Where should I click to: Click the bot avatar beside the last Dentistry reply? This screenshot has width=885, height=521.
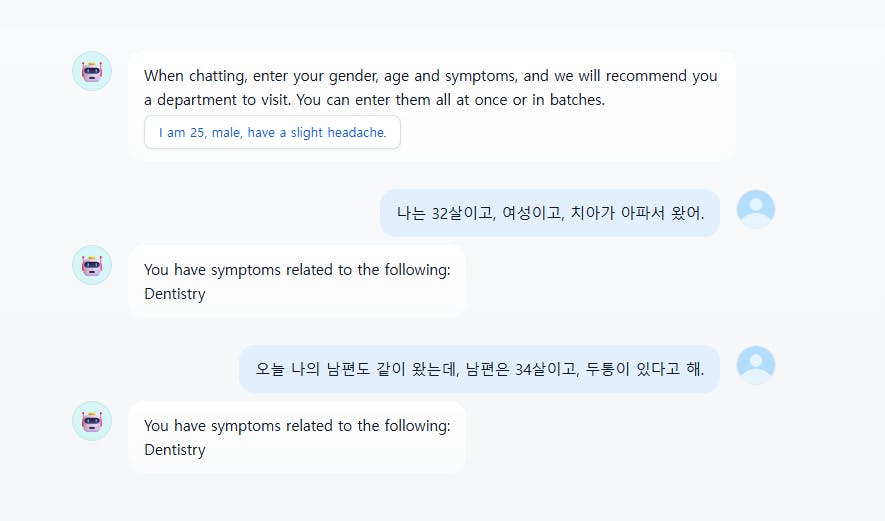[x=92, y=421]
